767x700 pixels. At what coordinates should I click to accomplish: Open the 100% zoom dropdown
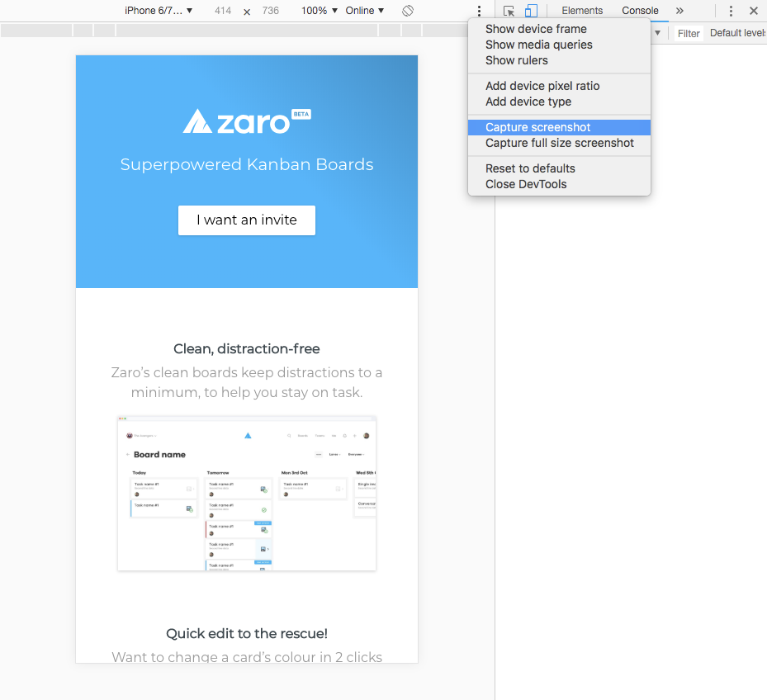click(x=319, y=10)
